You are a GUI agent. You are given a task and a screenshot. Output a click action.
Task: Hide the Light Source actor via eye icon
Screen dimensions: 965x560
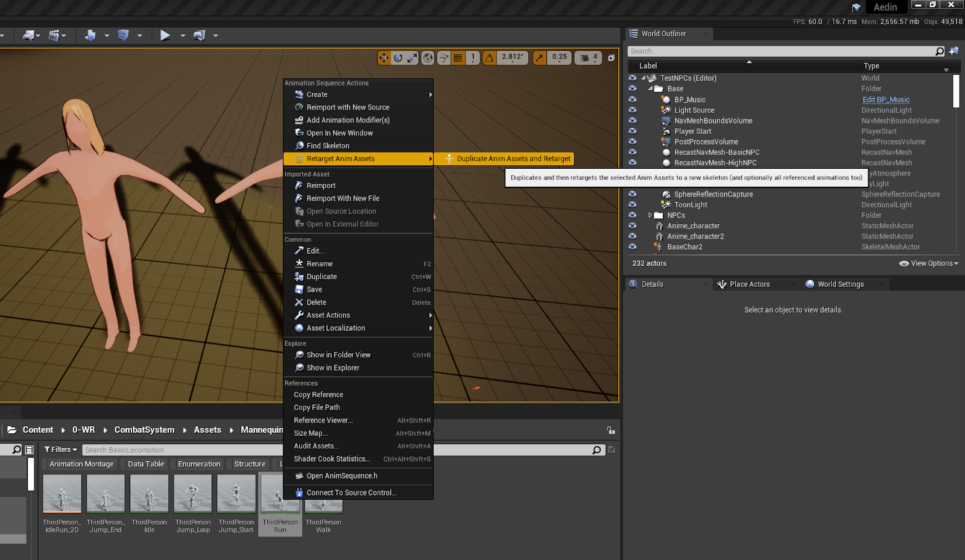click(x=632, y=110)
